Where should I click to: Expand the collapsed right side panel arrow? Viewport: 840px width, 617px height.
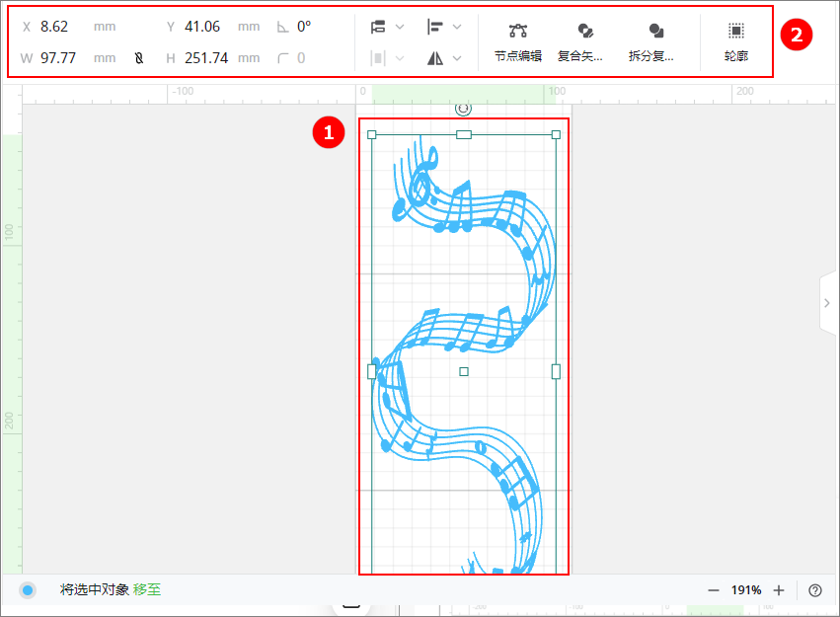pos(828,304)
